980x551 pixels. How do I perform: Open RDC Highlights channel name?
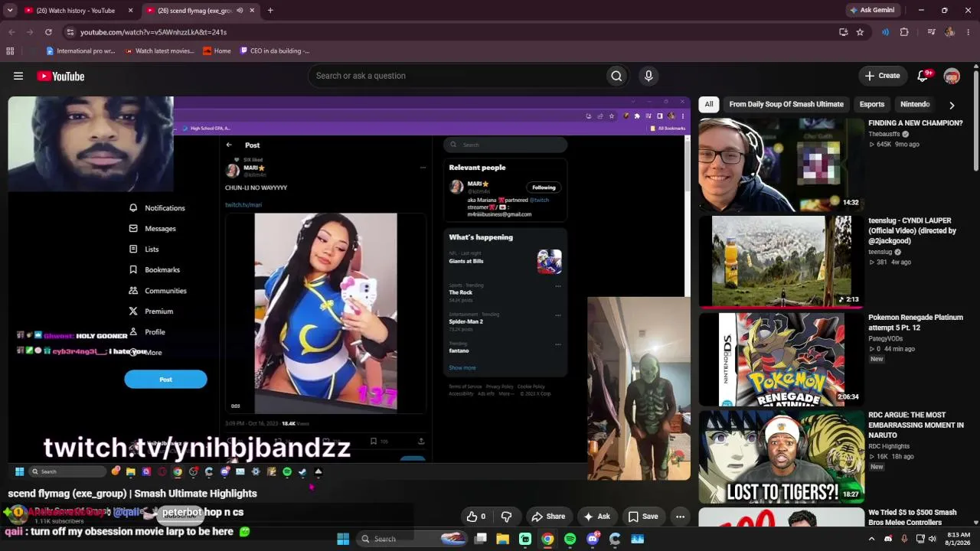(x=889, y=446)
